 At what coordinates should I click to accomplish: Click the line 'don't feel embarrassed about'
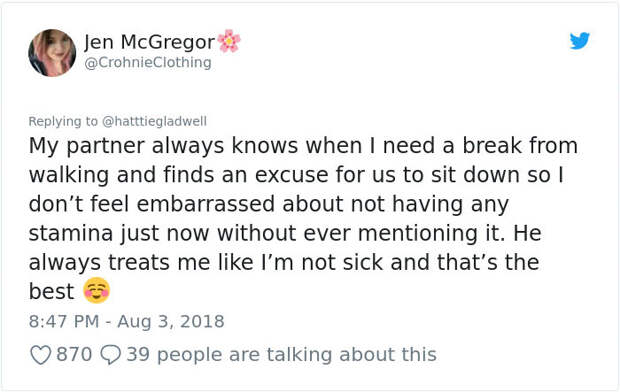(269, 204)
